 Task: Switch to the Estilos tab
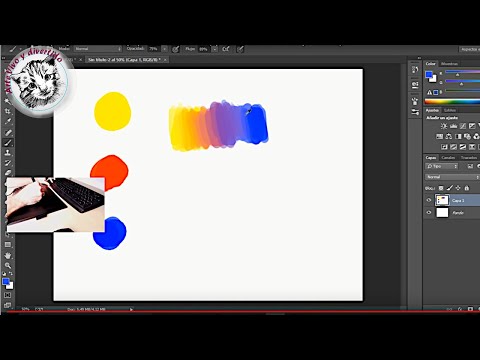[x=450, y=110]
